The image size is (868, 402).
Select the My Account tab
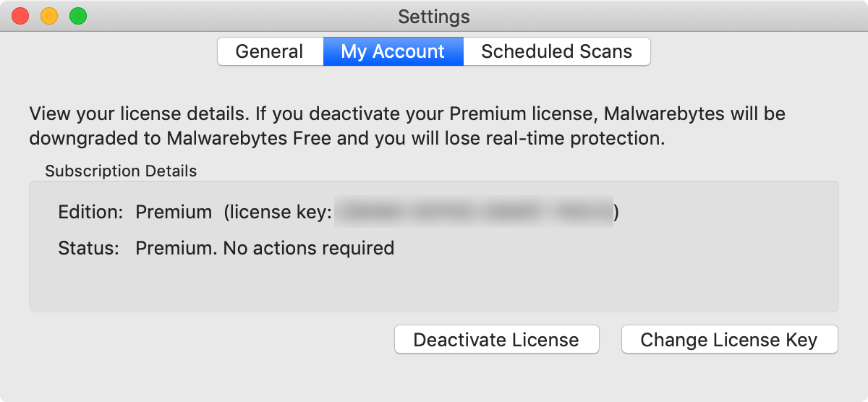click(393, 51)
